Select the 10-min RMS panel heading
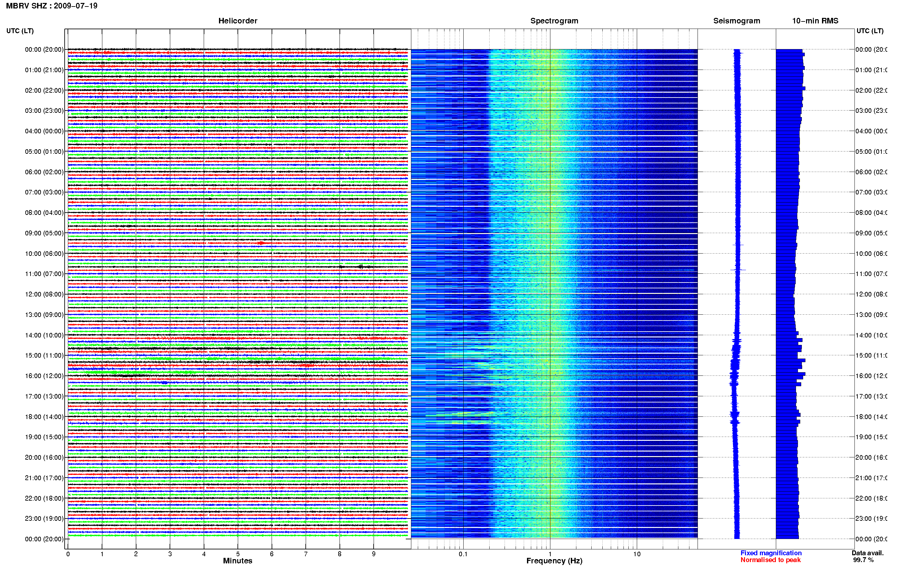This screenshot has height=578, width=924. [x=815, y=21]
